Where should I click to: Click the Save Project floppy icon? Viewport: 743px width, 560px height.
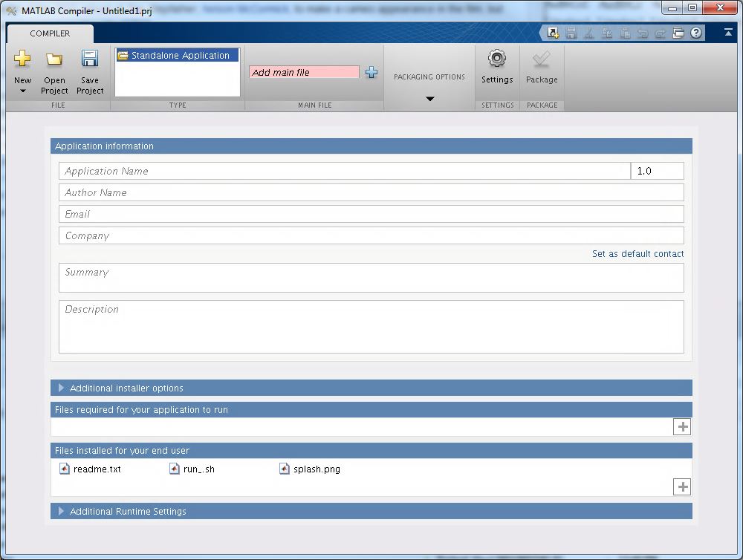pos(90,59)
